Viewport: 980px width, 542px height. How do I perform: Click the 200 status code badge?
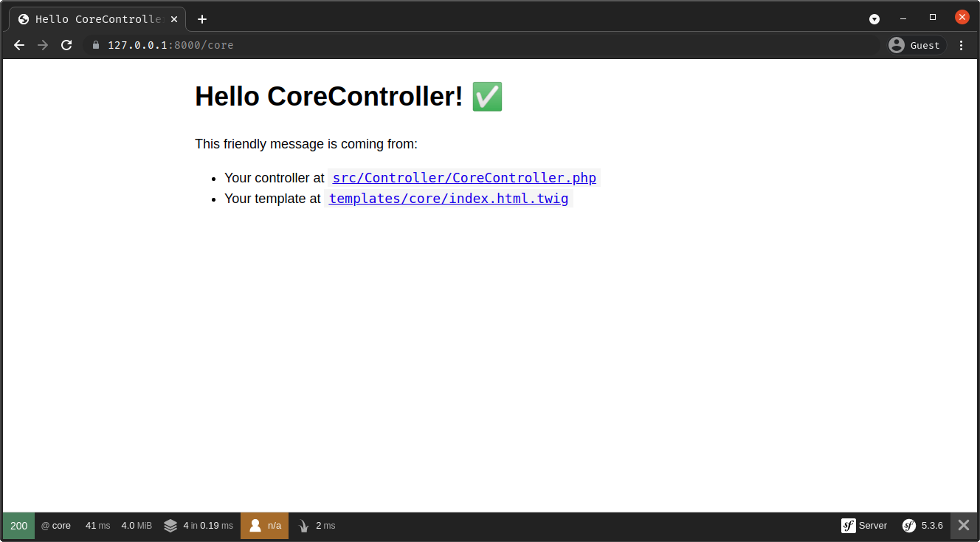(x=19, y=526)
